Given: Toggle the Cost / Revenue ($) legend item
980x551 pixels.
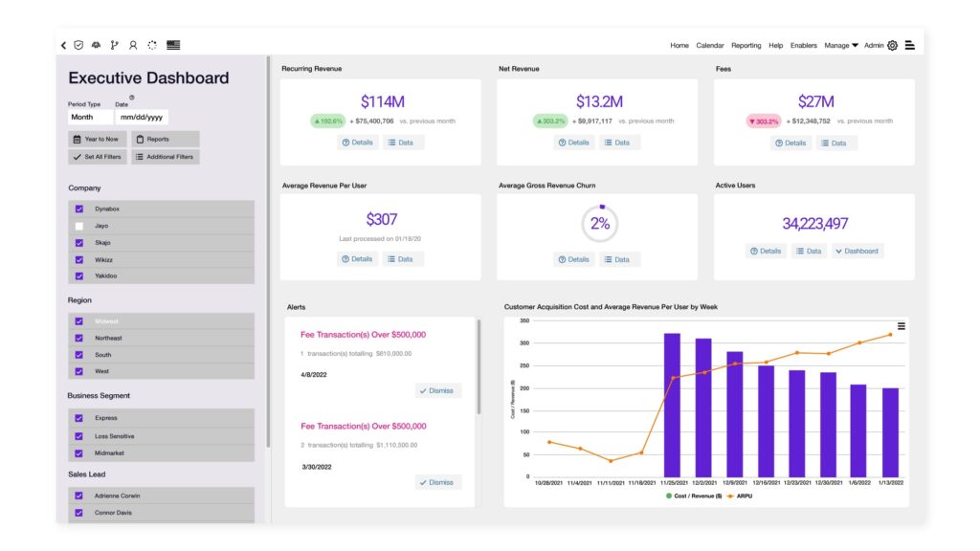Looking at the screenshot, I should click(694, 496).
